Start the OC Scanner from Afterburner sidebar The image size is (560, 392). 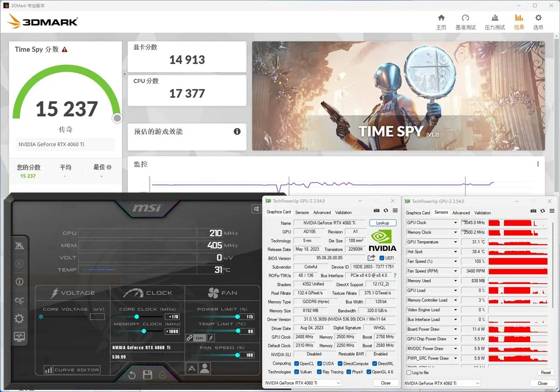coord(19,300)
